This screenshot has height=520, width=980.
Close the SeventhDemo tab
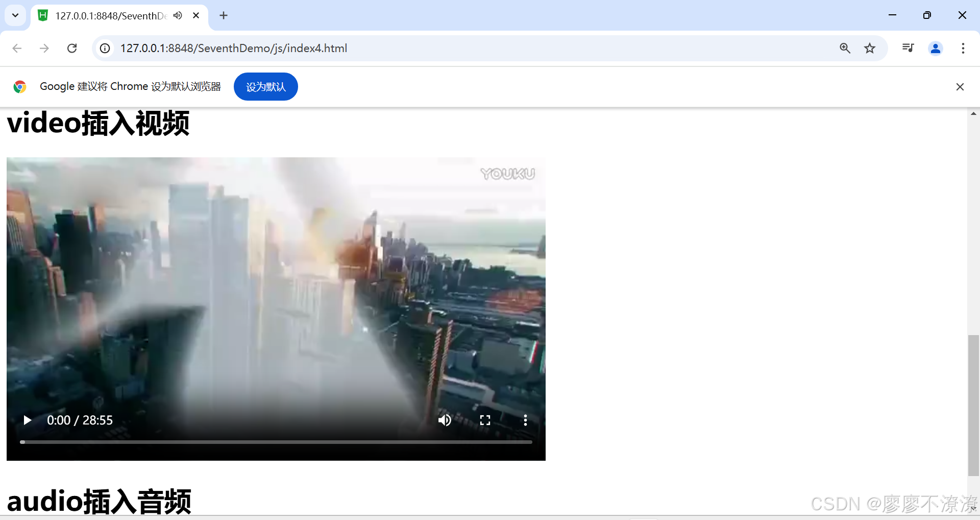coord(196,15)
